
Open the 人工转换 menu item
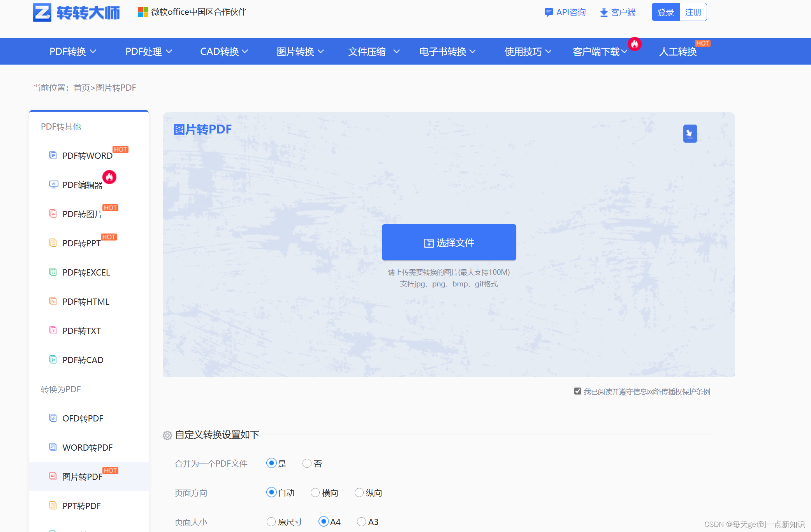678,51
